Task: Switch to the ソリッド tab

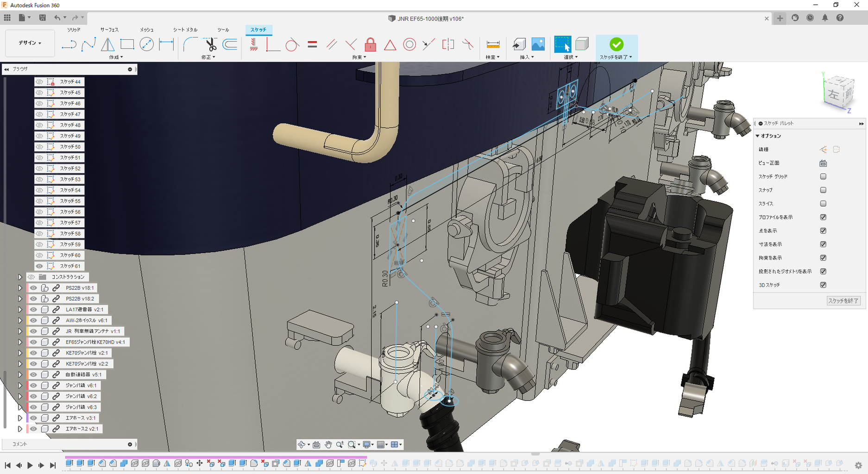Action: point(74,30)
